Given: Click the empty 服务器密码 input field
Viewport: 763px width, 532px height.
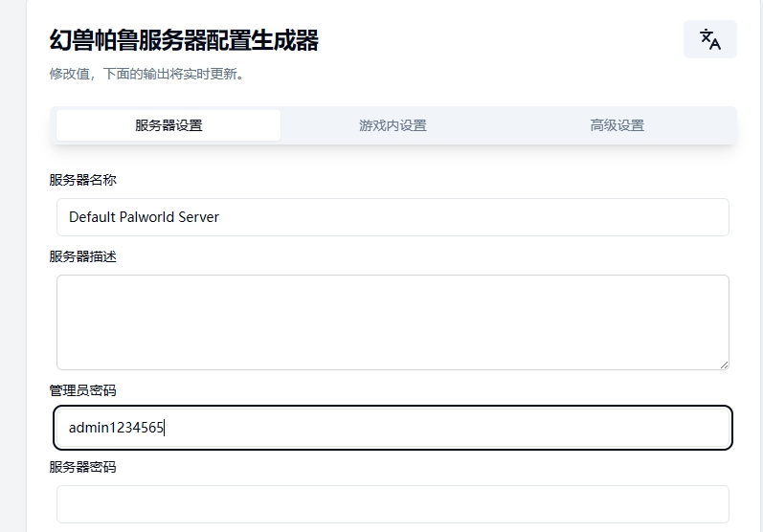Looking at the screenshot, I should tap(393, 504).
